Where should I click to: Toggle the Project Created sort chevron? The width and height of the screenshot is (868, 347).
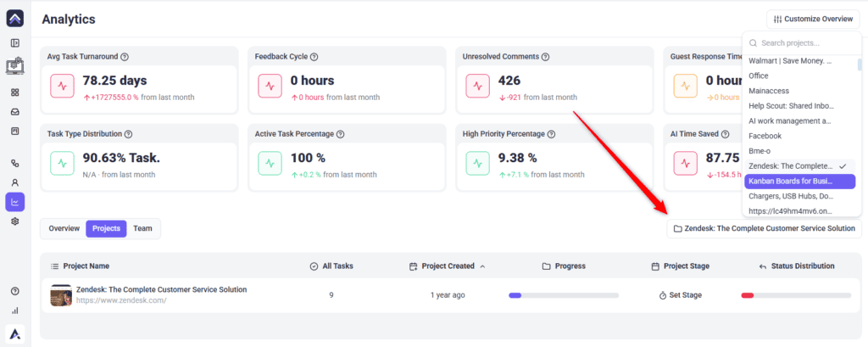482,266
